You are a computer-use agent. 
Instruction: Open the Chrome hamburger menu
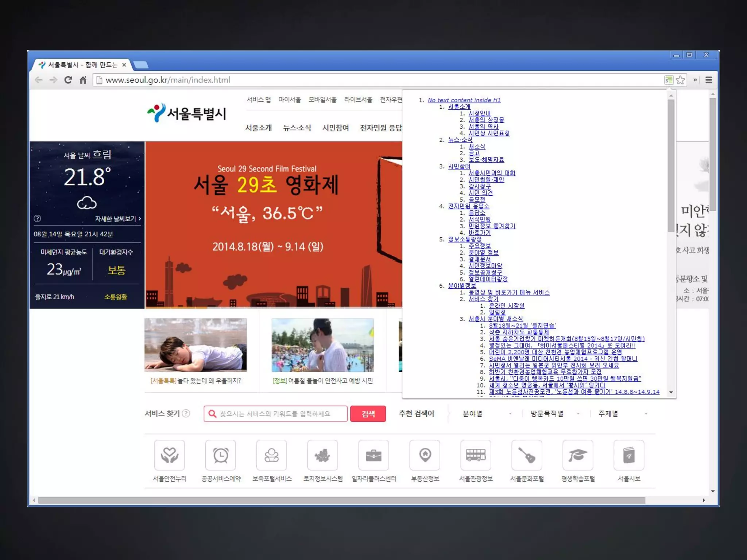pos(709,80)
